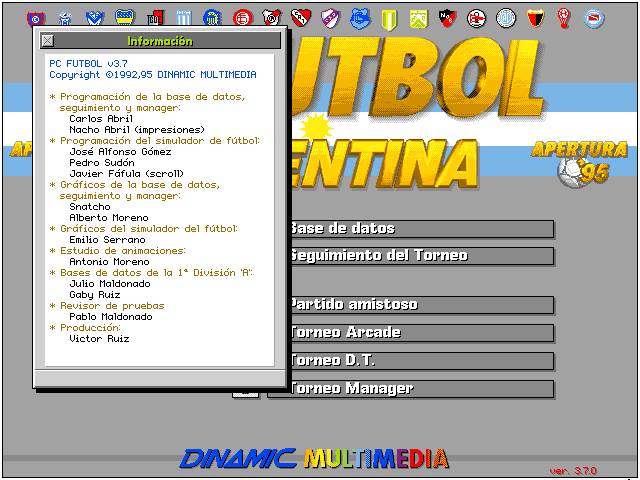Select the Torneo D.T. mode
640x480 pixels.
(411, 361)
